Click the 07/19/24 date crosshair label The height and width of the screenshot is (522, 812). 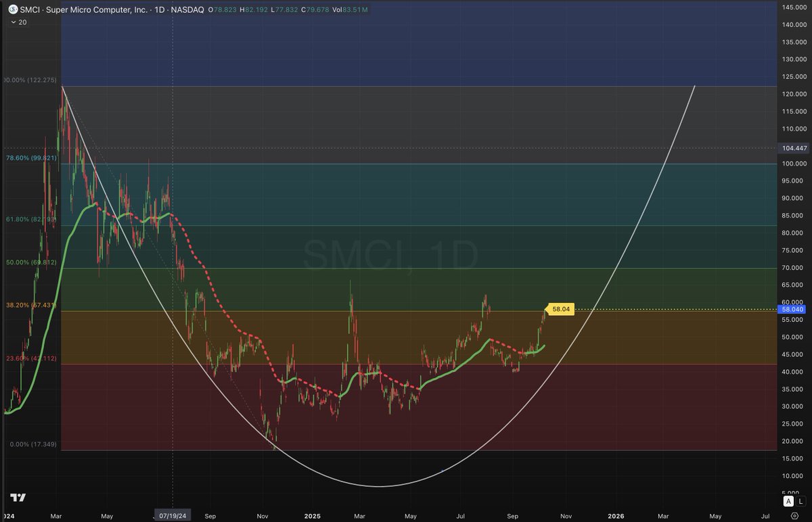click(x=173, y=515)
